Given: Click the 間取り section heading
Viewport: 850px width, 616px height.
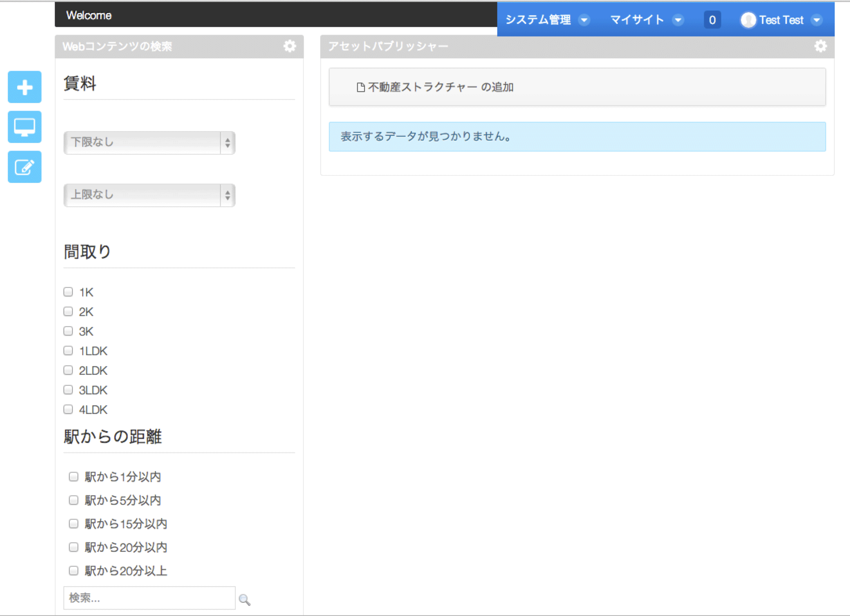Looking at the screenshot, I should (x=87, y=251).
